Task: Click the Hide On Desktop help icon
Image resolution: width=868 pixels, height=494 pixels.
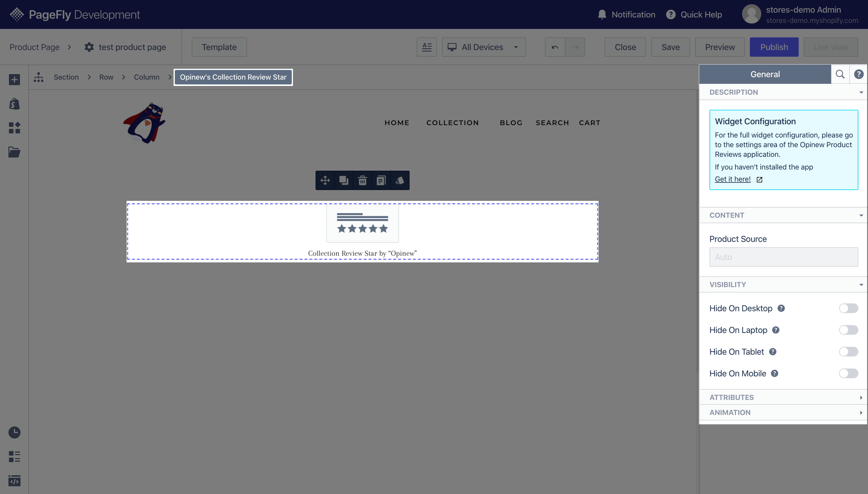Action: coord(781,308)
